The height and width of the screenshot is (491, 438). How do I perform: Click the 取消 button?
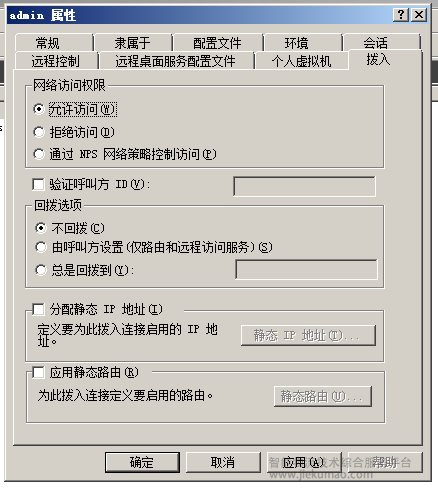223,462
